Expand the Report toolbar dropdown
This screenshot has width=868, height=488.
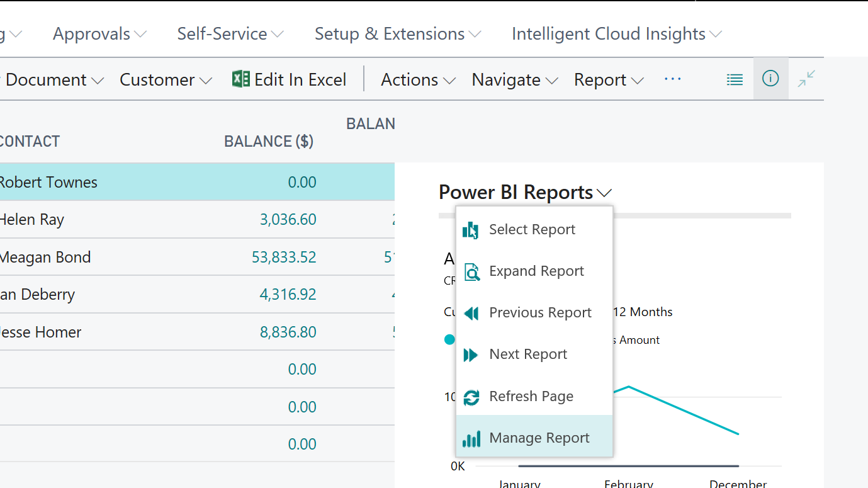609,80
